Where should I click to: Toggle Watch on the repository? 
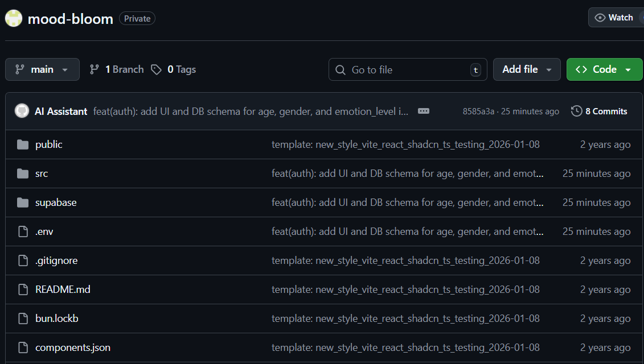tap(616, 18)
